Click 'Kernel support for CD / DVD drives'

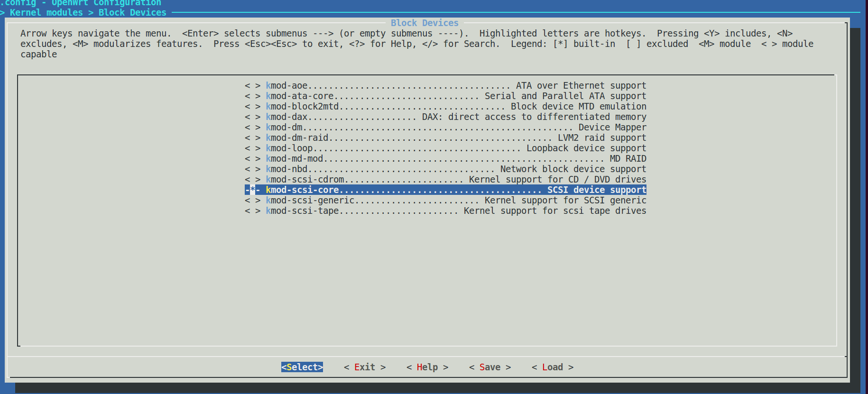pos(558,180)
